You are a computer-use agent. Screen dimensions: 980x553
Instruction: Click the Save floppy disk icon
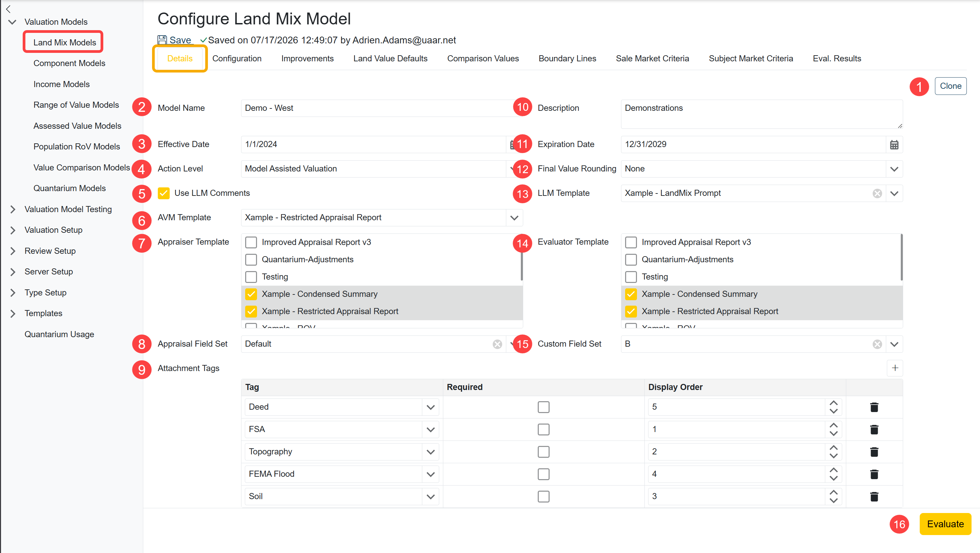tap(162, 40)
